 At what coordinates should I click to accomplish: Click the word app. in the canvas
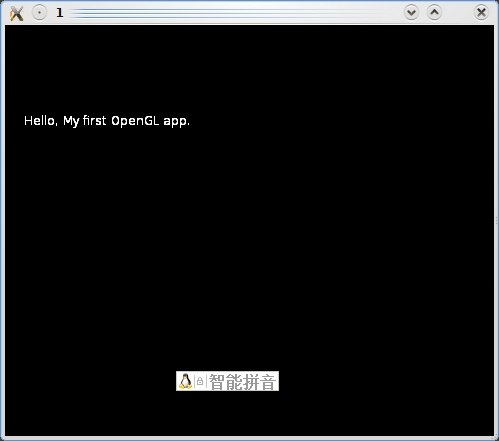pos(177,122)
